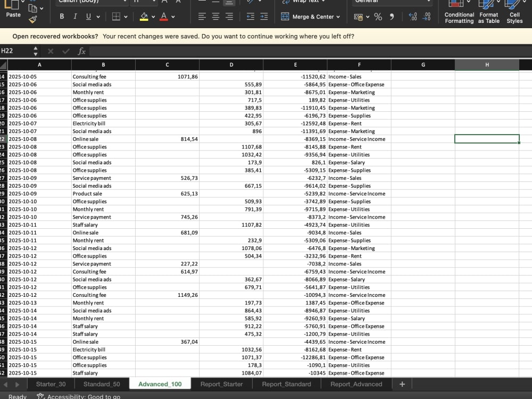
Task: Click the Paste button
Action: coord(13,10)
